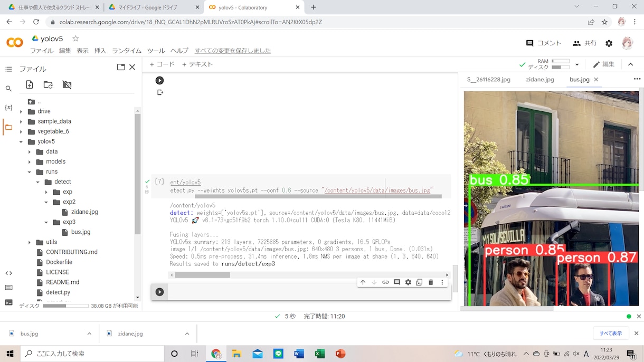Mirror cell in tab icon
Screen dimensions: 644x362
(x=419, y=282)
